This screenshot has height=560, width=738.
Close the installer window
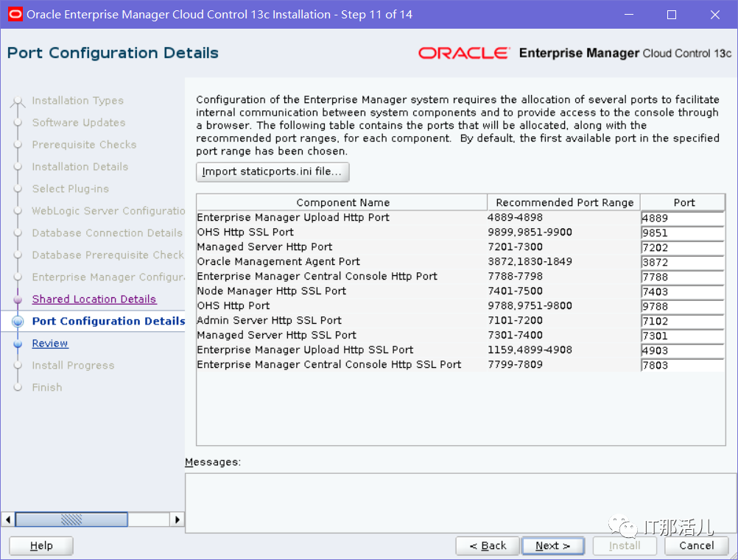point(715,15)
